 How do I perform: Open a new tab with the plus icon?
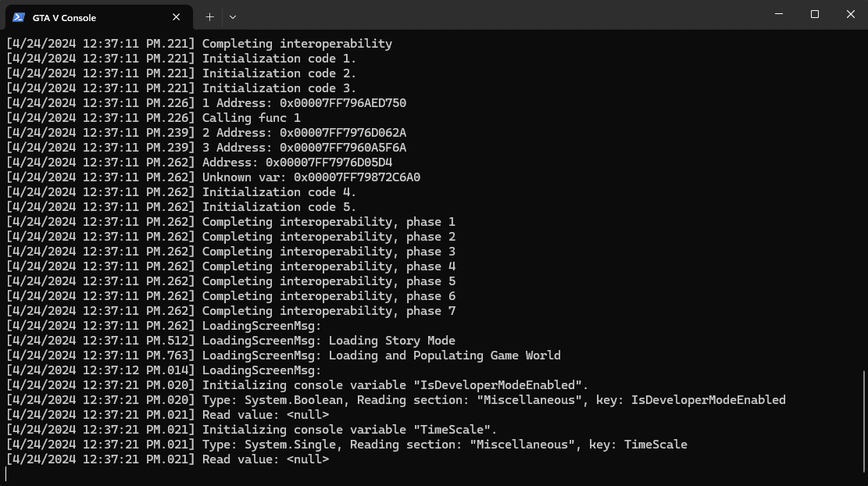tap(209, 16)
